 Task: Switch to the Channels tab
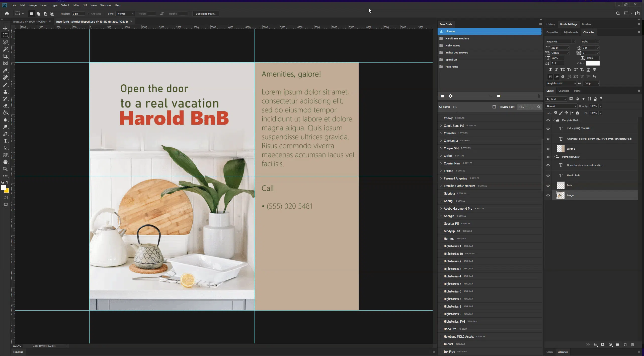(563, 91)
